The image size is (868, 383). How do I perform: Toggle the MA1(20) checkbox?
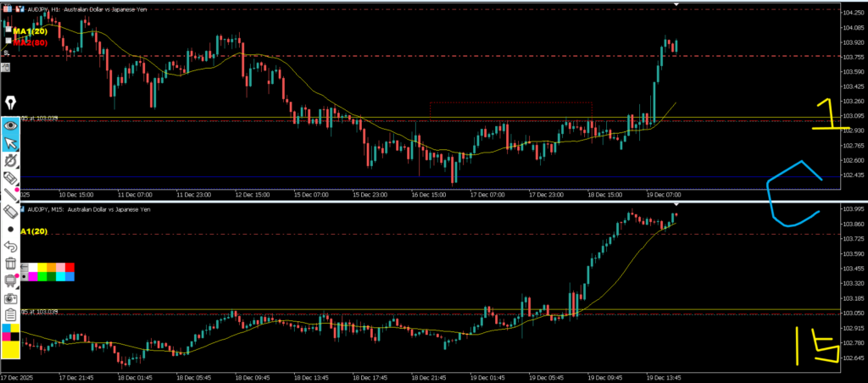7,31
